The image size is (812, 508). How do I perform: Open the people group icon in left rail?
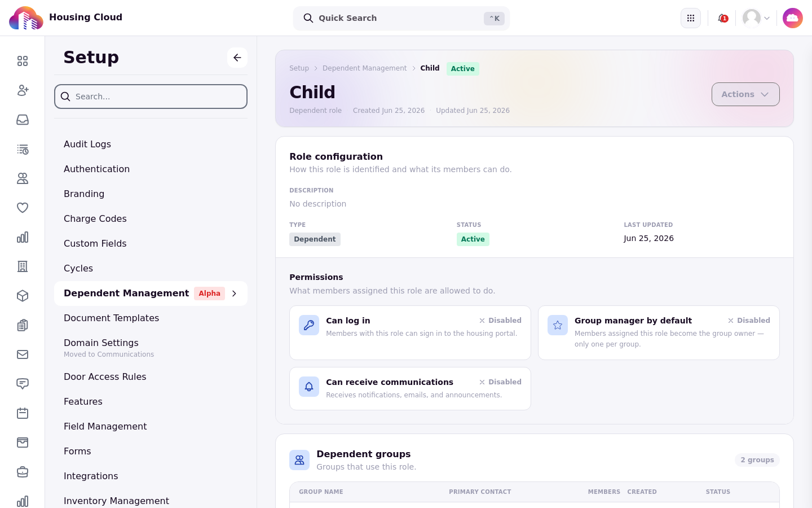point(23,178)
